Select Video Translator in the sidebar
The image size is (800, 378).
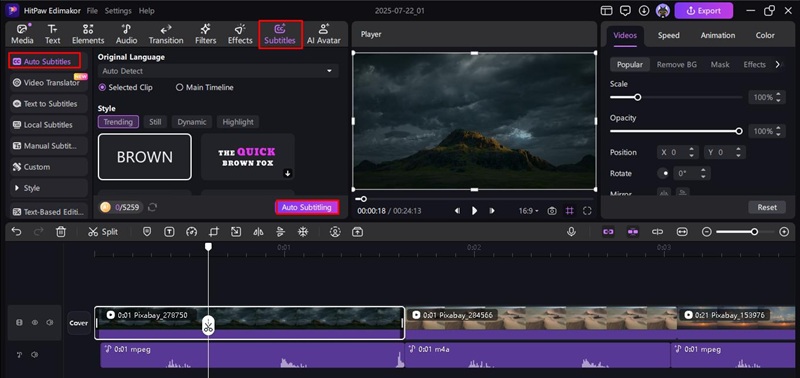[x=48, y=82]
